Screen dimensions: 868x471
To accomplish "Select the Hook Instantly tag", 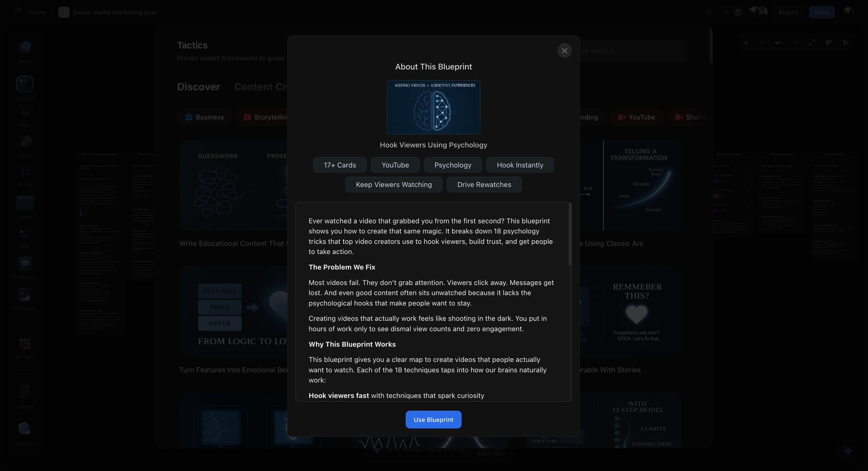I will (520, 165).
